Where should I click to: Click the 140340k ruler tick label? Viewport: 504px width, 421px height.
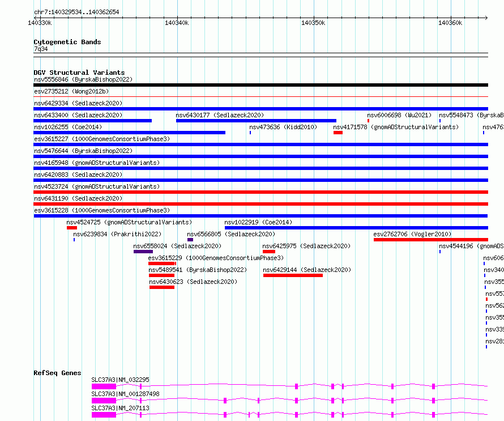pyautogui.click(x=177, y=23)
